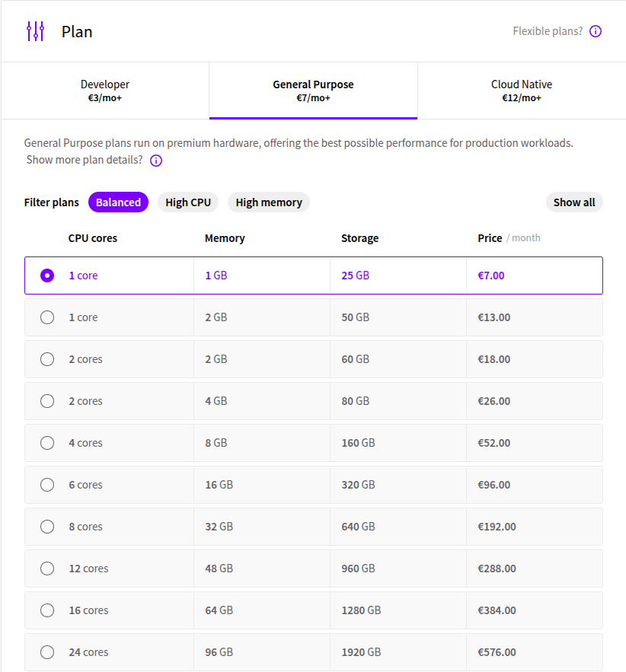Select the 4 cores plan radio button
This screenshot has height=672, width=626.
coord(47,443)
